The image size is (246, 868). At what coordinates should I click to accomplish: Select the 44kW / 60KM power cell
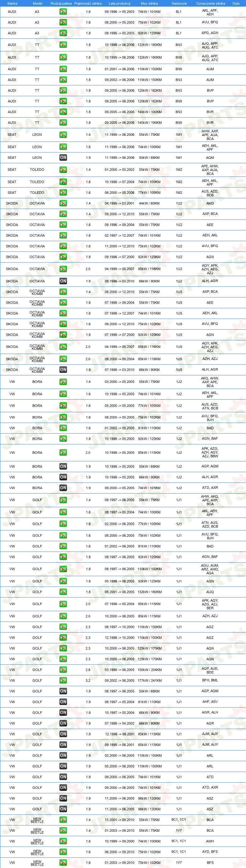[x=149, y=204]
